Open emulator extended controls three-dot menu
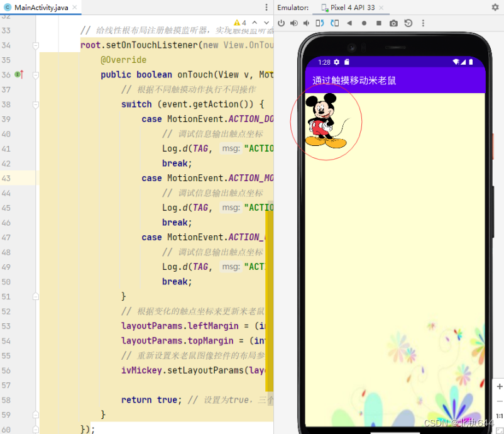The height and width of the screenshot is (434, 504). pyautogui.click(x=423, y=23)
